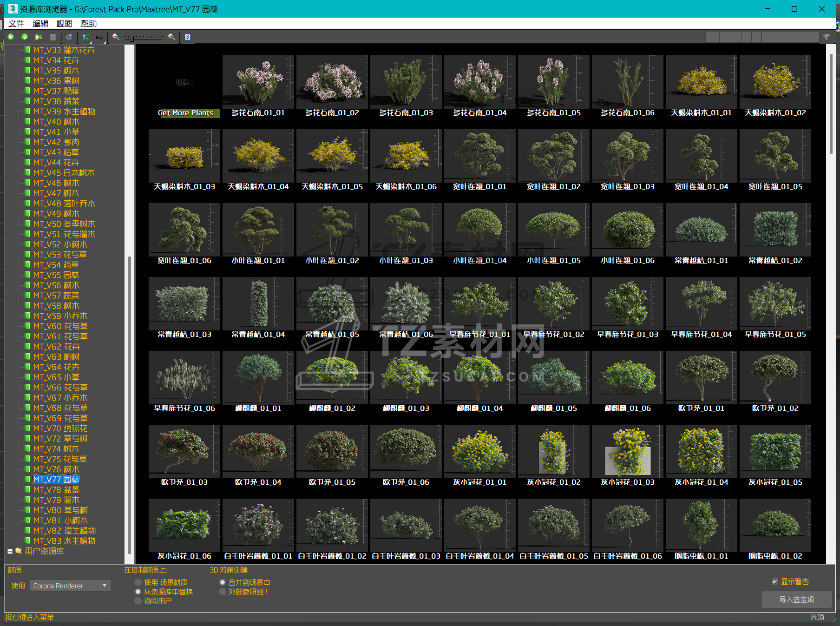Screen dimensions: 840x626
Task: Open the Engl language dropdown in toolbar
Action: pos(100,37)
